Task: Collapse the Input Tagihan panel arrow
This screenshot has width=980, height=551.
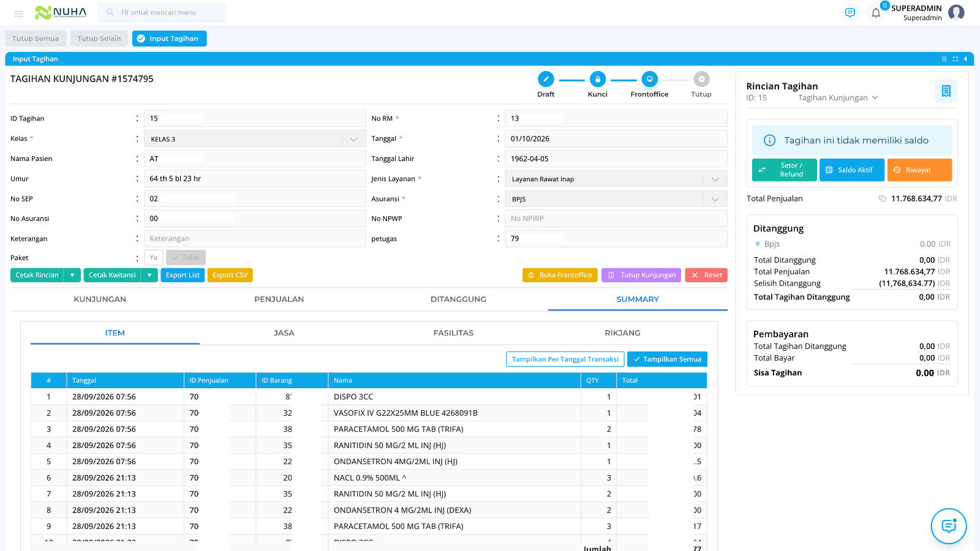Action: pos(965,59)
